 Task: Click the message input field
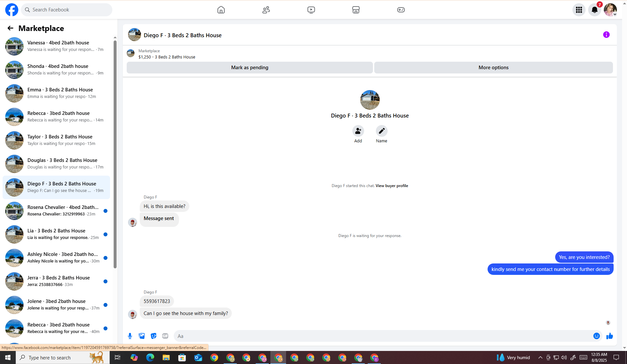(382, 336)
